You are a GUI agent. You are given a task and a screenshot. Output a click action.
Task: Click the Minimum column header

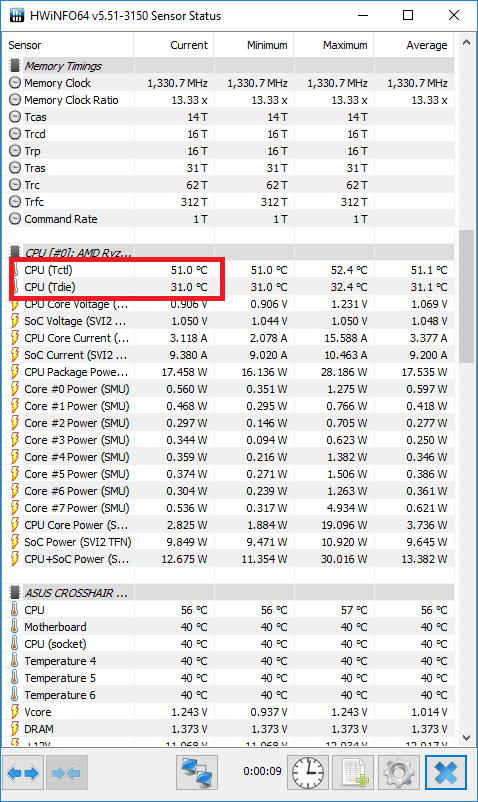click(254, 45)
